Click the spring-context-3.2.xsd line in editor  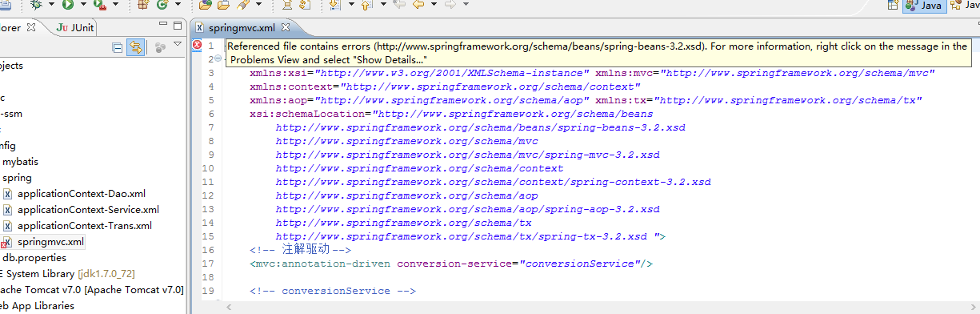click(494, 182)
